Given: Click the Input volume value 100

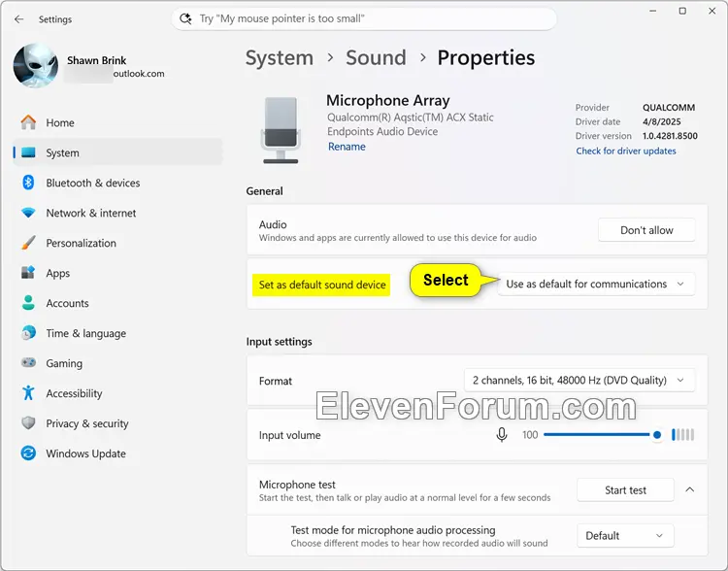Looking at the screenshot, I should [x=530, y=435].
